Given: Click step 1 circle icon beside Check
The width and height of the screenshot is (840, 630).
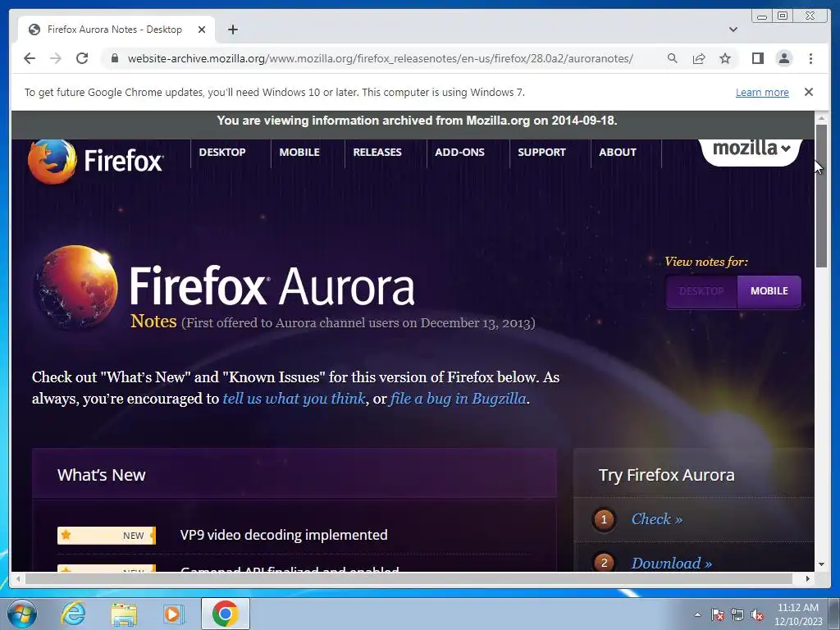Looking at the screenshot, I should [x=605, y=519].
